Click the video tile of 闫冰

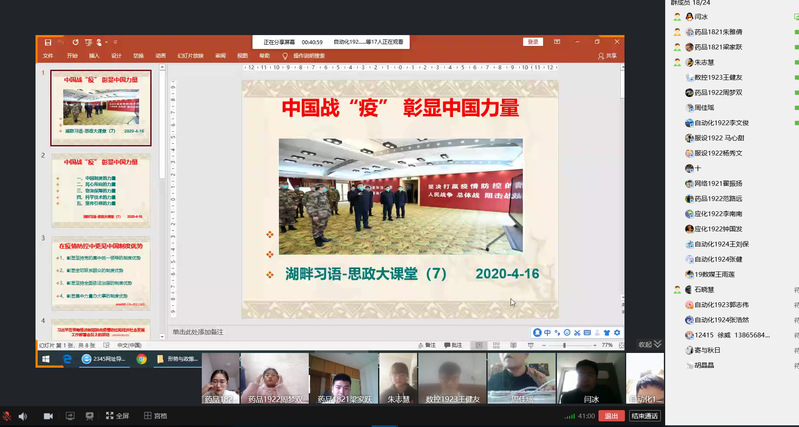[591, 379]
